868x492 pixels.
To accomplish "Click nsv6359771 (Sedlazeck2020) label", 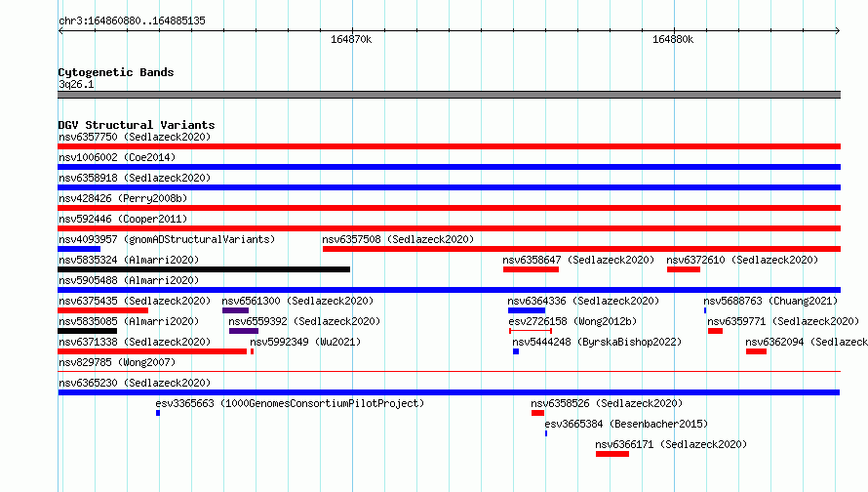I will (783, 321).
